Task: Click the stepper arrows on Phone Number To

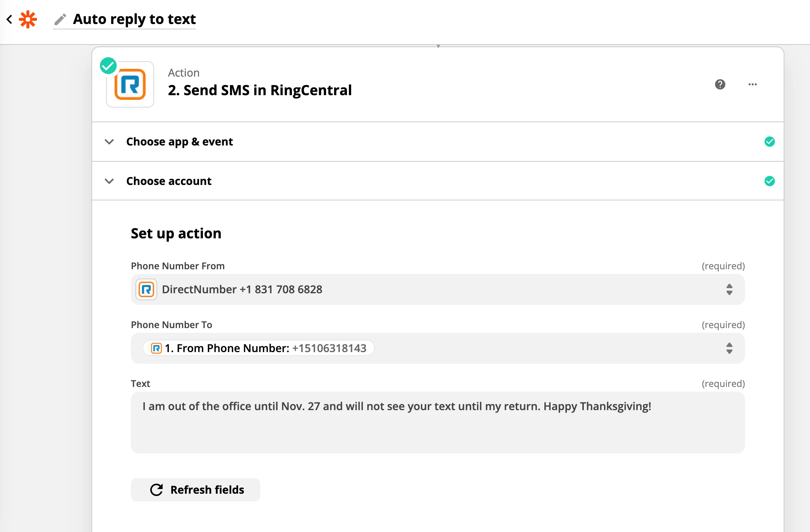Action: [729, 348]
